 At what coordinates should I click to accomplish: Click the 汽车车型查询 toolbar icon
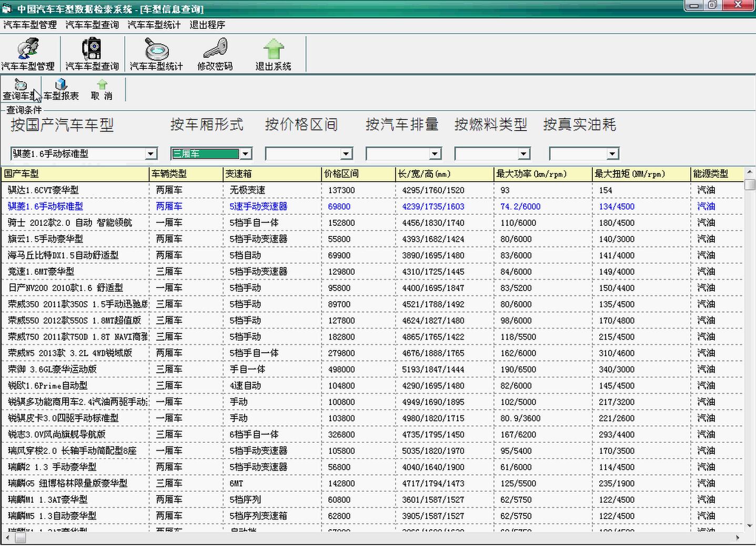pos(92,55)
